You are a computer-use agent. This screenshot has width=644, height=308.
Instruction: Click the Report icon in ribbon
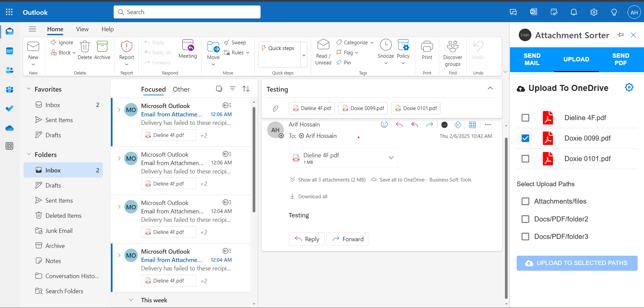(x=127, y=46)
